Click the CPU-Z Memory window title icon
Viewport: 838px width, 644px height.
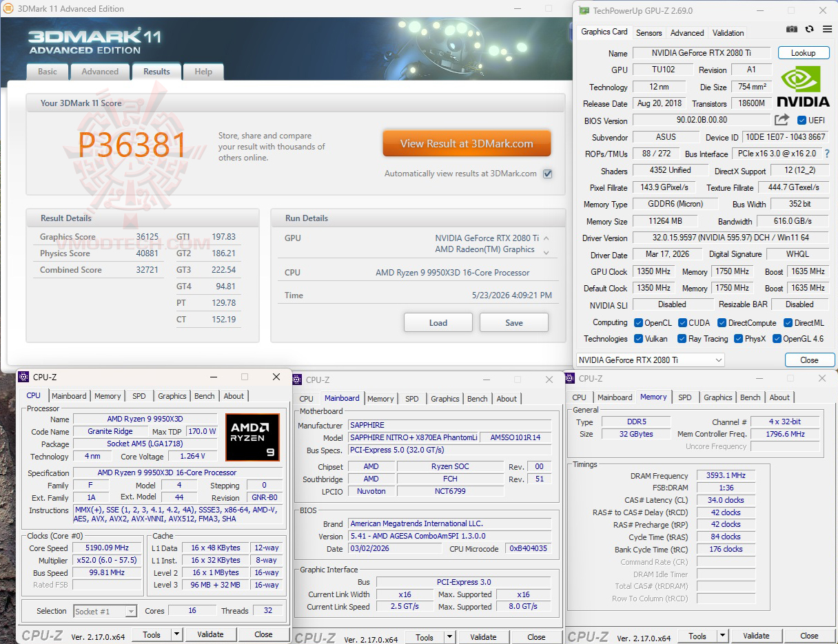pyautogui.click(x=571, y=378)
